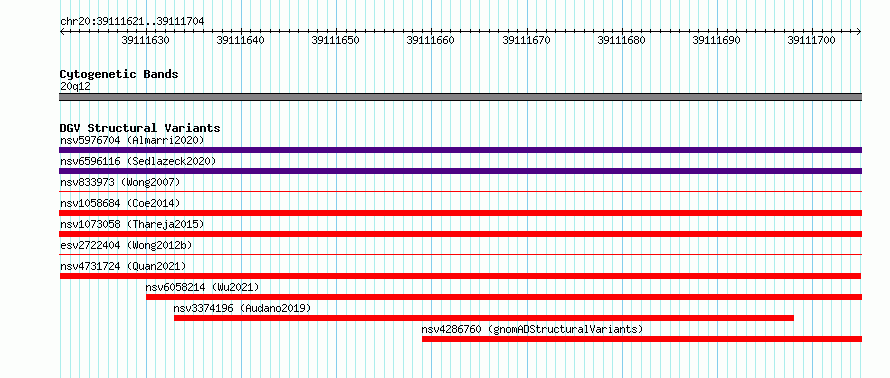
Task: Open variant label nsv1073058 (Thareja2015)
Action: click(x=132, y=224)
